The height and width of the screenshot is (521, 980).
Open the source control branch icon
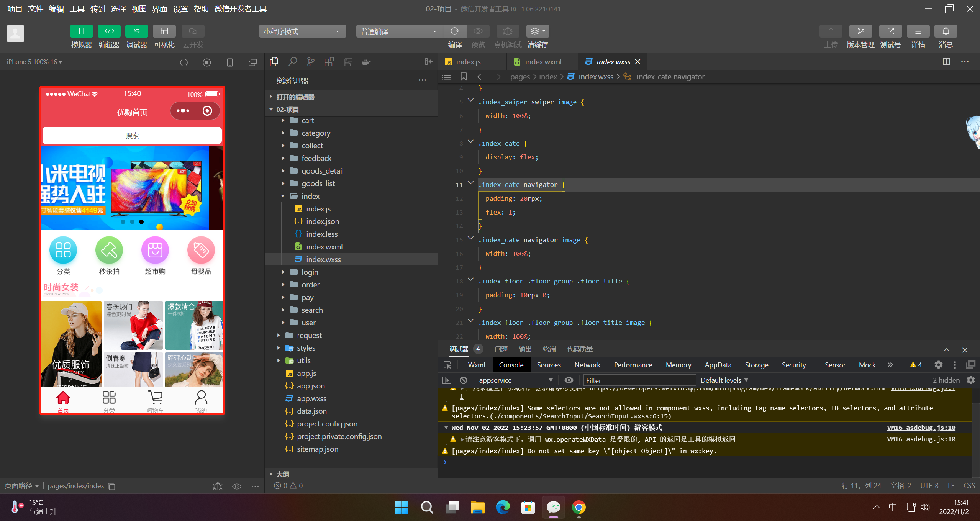pyautogui.click(x=311, y=62)
